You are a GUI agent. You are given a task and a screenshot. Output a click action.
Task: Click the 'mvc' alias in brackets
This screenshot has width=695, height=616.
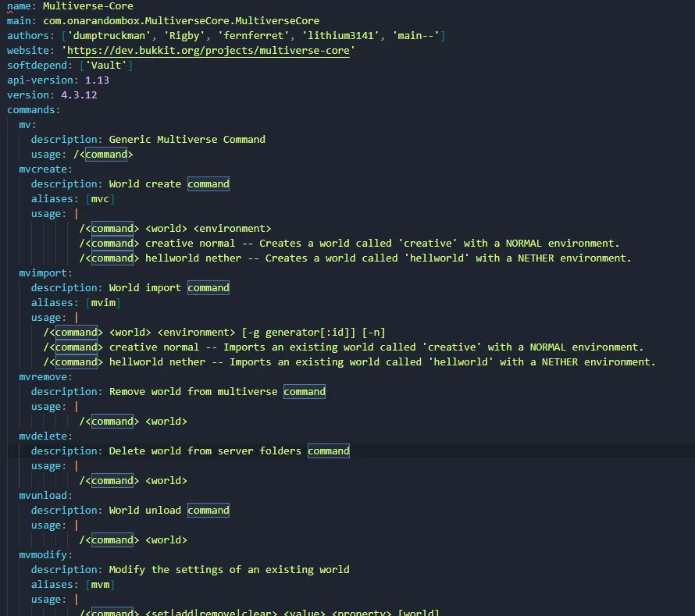[x=100, y=199]
